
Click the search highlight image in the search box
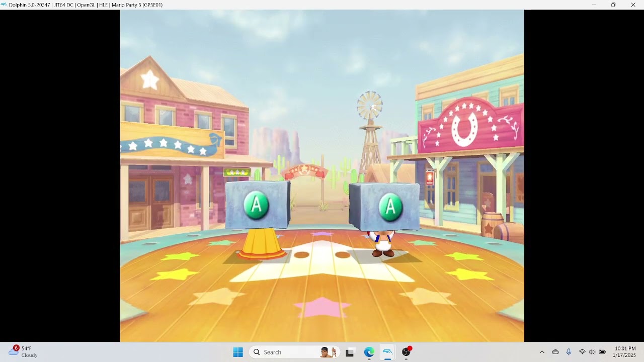[x=328, y=352]
